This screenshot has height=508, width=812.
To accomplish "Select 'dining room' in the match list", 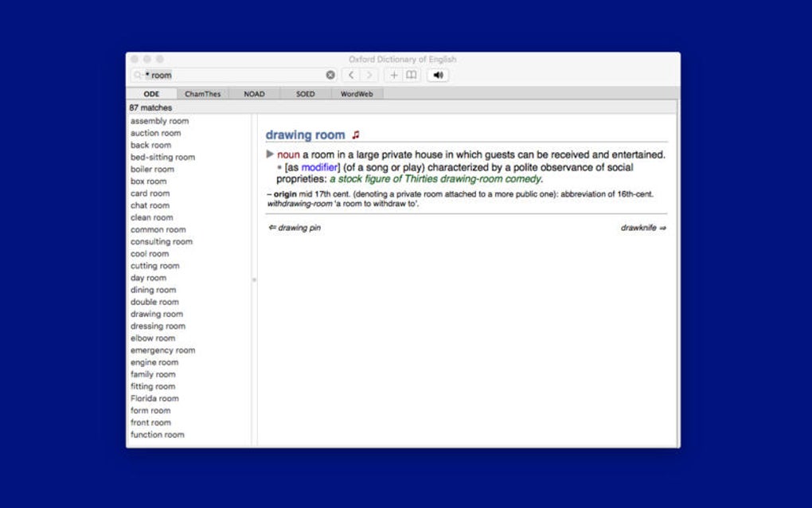I will click(154, 290).
